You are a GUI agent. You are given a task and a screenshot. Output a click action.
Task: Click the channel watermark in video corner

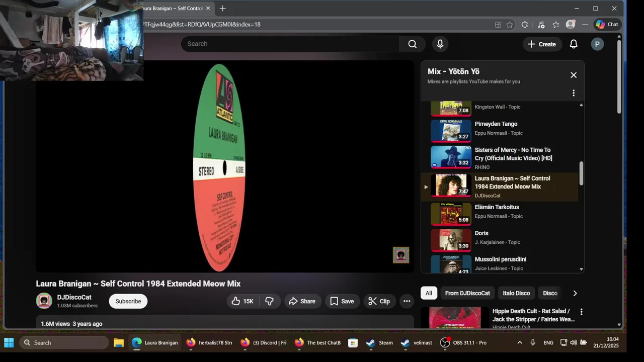[401, 255]
